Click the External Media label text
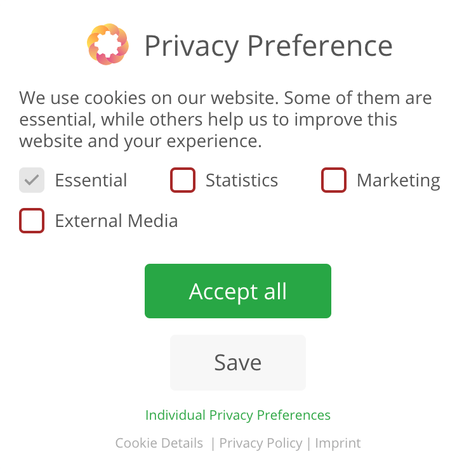 click(x=116, y=221)
